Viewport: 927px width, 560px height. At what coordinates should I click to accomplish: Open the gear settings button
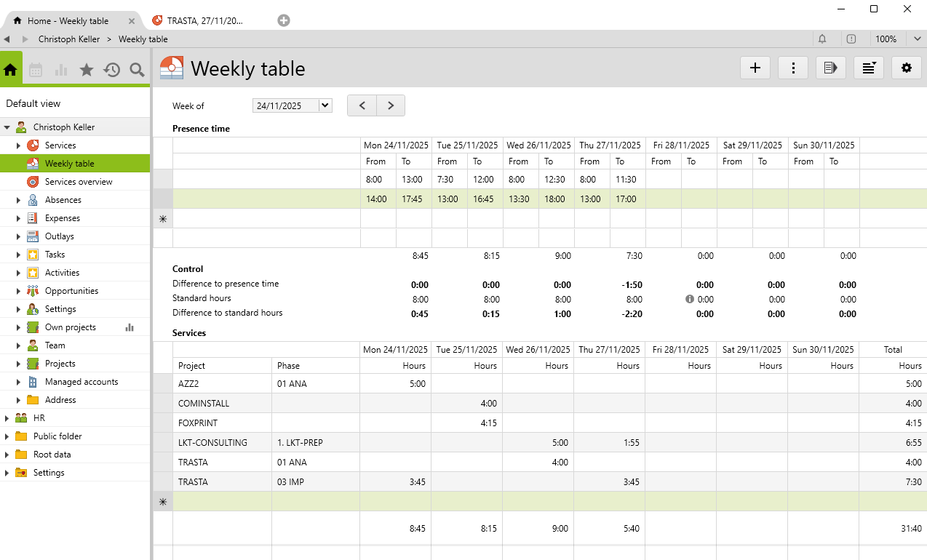pyautogui.click(x=906, y=68)
